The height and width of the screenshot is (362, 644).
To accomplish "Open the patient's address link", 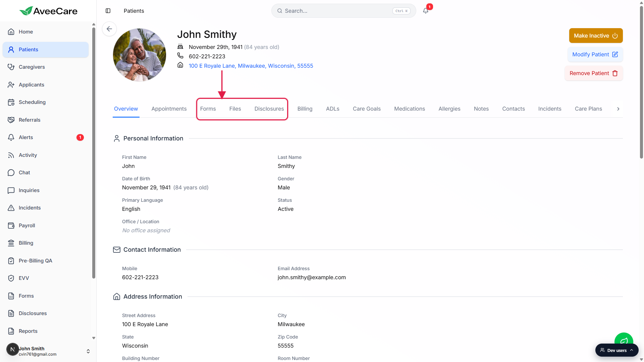I will coord(251,66).
